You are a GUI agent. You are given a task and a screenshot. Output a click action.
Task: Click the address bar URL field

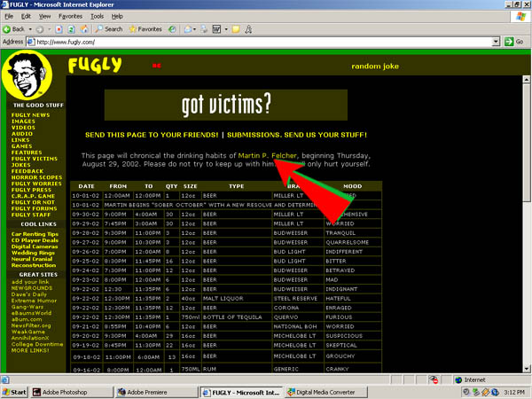(x=260, y=42)
